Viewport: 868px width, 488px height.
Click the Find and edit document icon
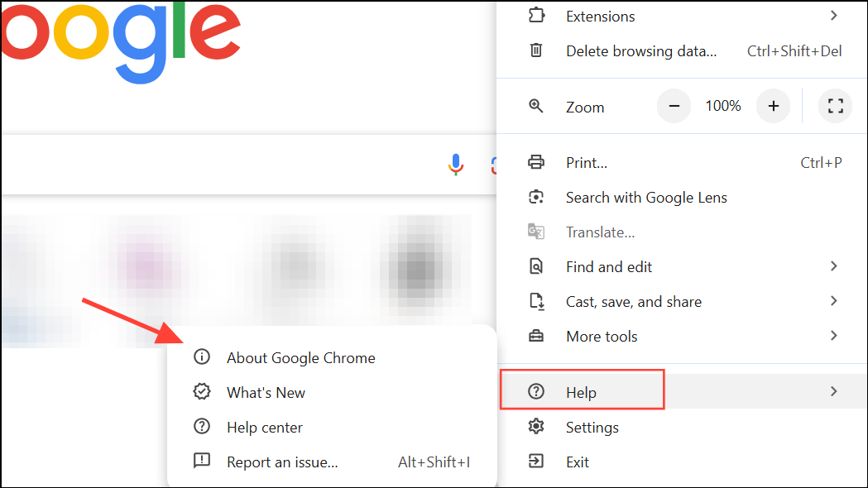click(536, 266)
